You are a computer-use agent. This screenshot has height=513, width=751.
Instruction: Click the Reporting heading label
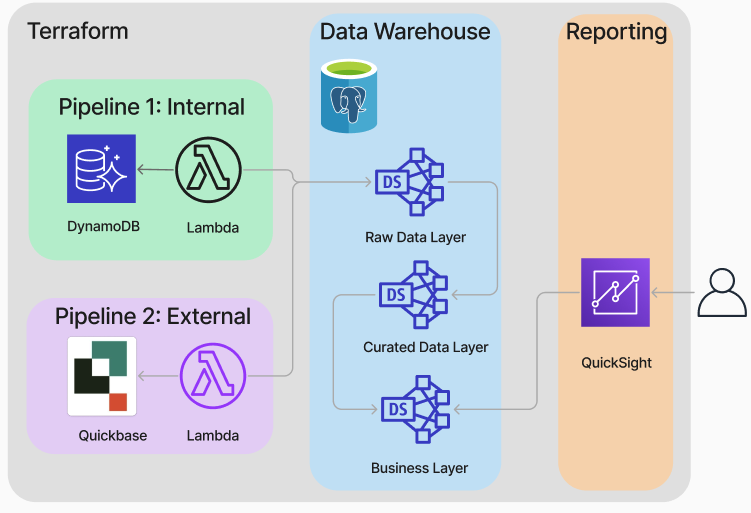tap(616, 32)
